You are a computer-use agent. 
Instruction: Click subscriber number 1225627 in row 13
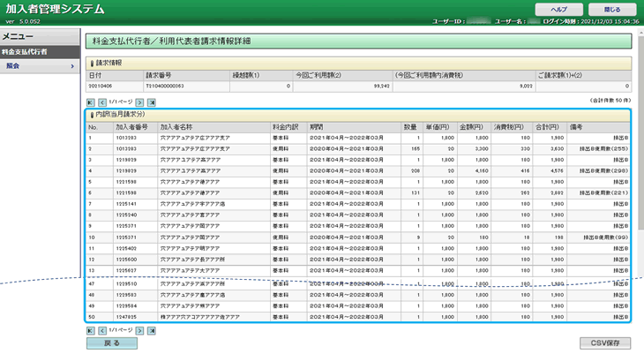[x=126, y=271]
